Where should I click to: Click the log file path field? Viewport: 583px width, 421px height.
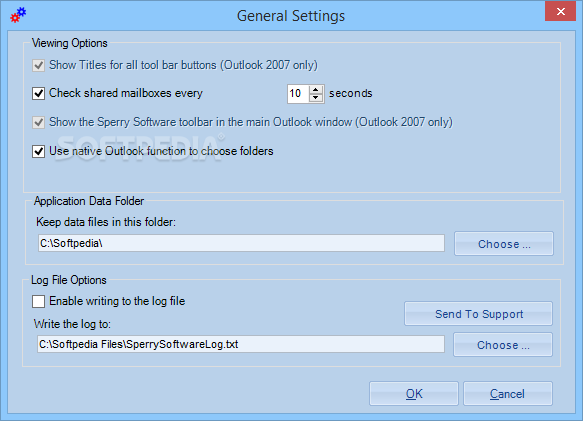241,344
